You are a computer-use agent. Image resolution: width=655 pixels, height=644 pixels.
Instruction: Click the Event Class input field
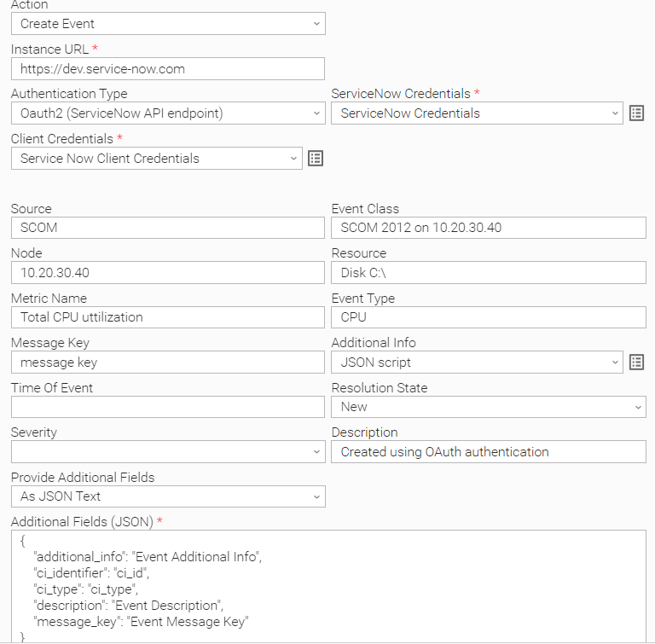pos(489,228)
